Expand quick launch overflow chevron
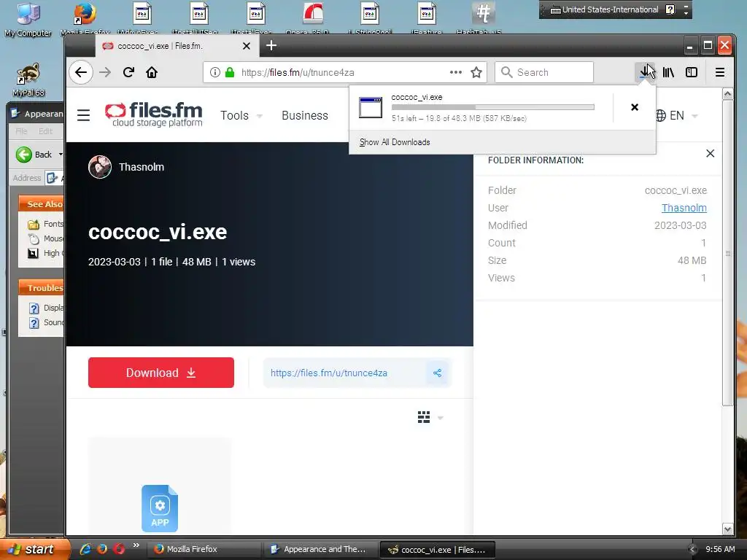Viewport: 747px width, 560px height. click(x=136, y=545)
